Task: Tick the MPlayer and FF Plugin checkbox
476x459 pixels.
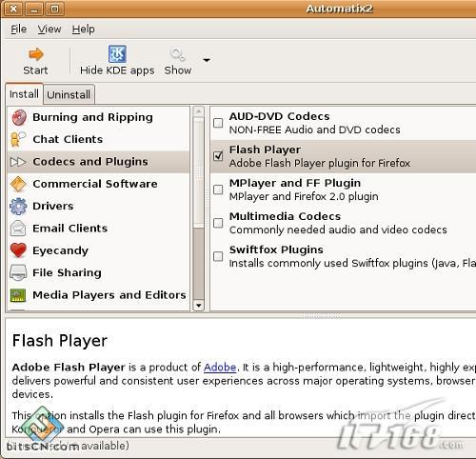Action: [218, 190]
